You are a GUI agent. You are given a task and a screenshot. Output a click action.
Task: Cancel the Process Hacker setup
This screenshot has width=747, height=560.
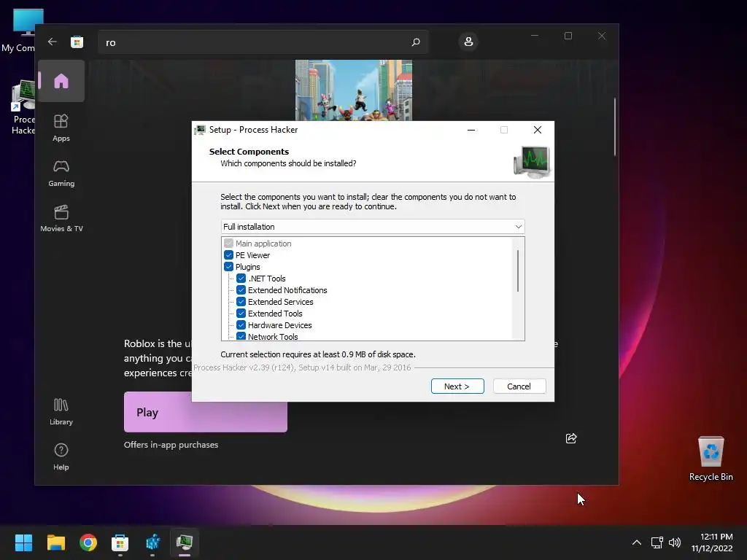click(x=519, y=386)
